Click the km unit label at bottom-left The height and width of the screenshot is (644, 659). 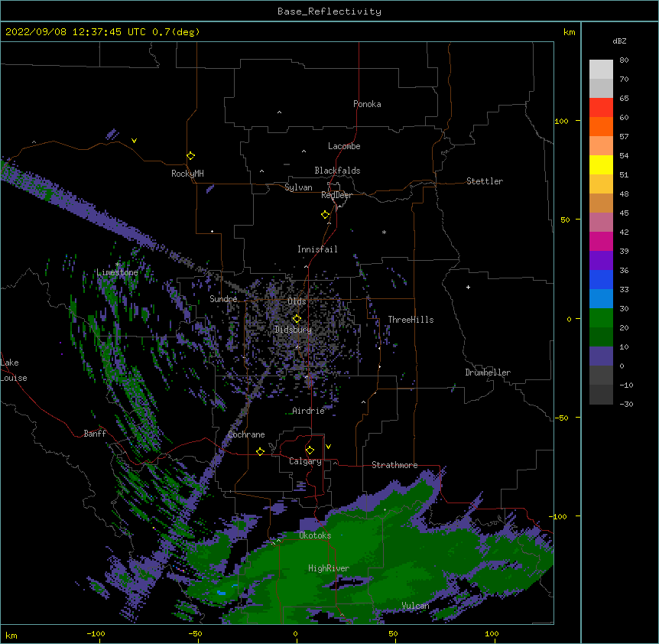coord(11,635)
